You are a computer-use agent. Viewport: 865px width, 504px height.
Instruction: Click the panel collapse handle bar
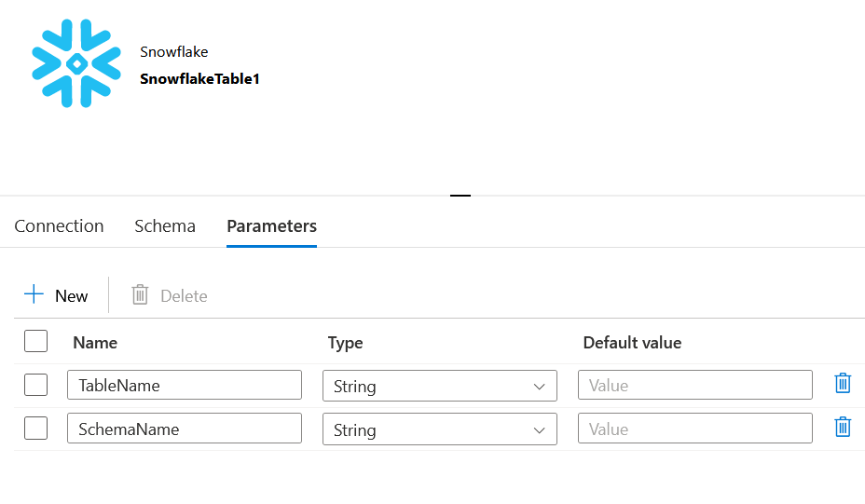pos(460,196)
